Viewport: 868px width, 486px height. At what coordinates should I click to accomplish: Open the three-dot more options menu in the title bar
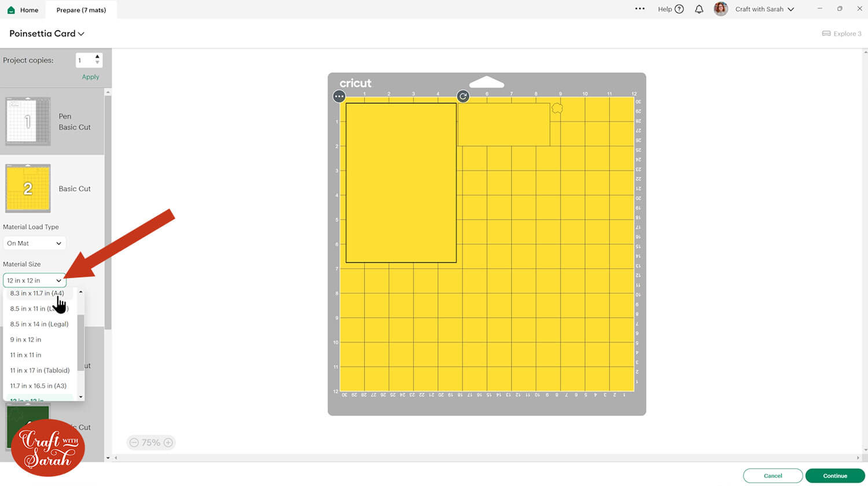639,9
